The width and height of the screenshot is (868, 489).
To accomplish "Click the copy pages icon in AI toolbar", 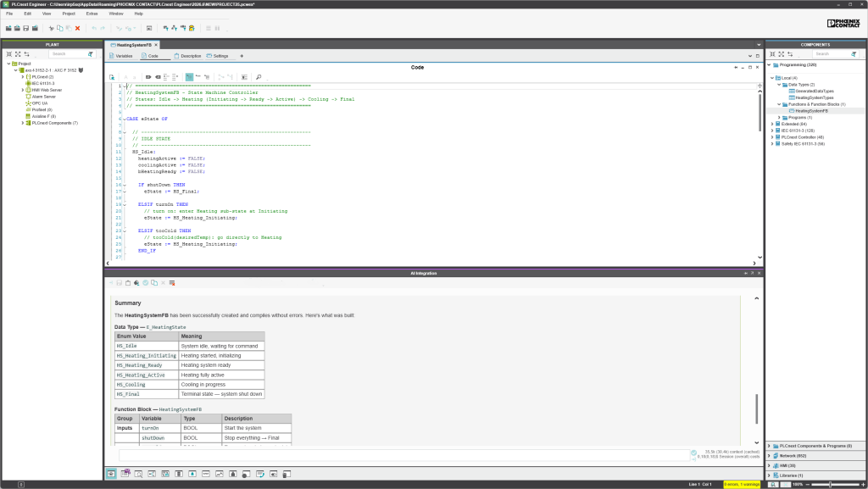I will pyautogui.click(x=154, y=283).
